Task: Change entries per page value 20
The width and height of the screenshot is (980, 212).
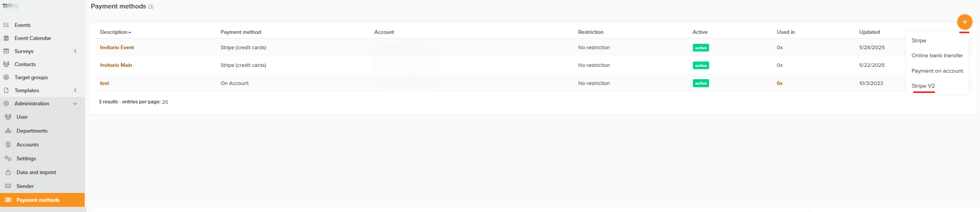Action: pos(165,102)
